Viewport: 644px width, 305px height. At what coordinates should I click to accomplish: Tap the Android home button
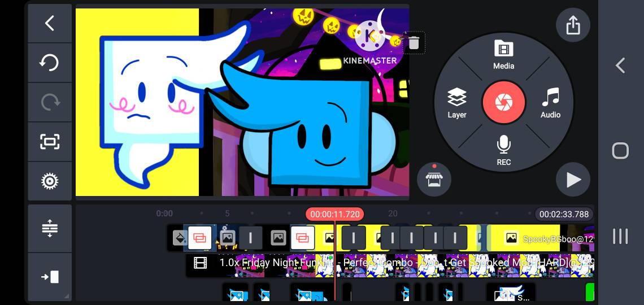(620, 151)
